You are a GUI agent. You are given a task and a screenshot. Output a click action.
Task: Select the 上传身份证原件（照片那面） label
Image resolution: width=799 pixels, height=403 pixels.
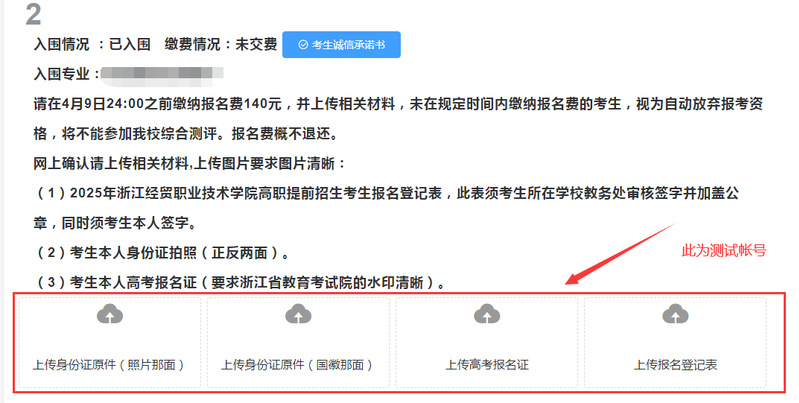(110, 365)
